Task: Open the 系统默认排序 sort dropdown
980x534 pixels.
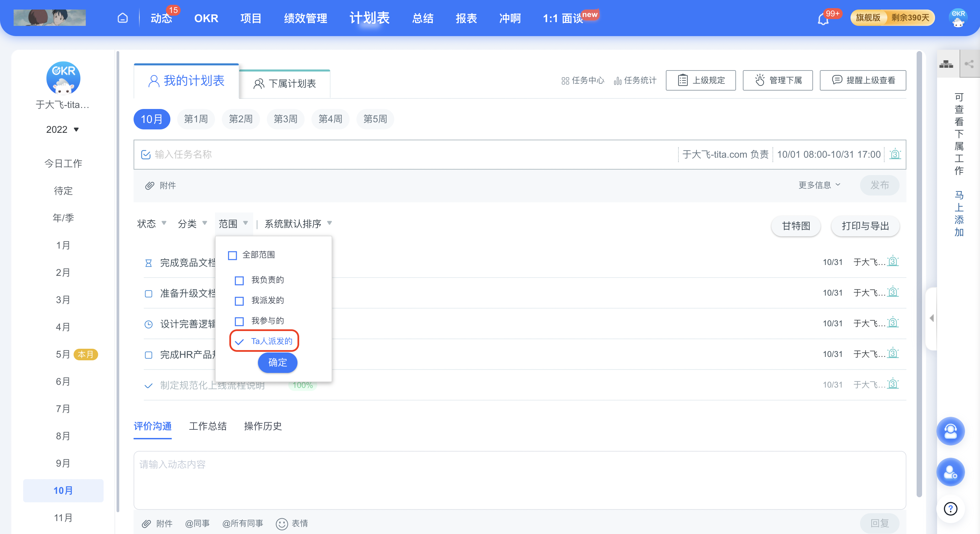Action: pyautogui.click(x=298, y=223)
